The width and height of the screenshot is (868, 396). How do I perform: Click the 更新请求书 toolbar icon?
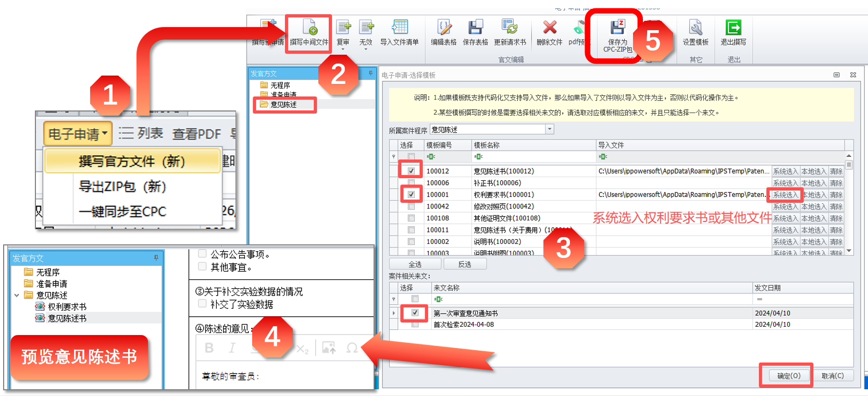(510, 27)
